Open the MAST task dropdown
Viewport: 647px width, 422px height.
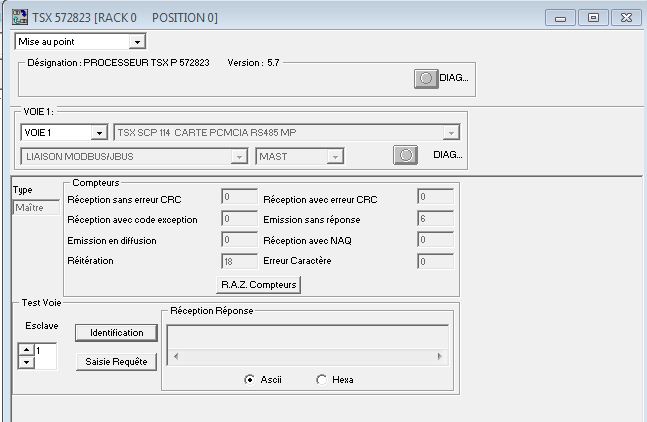[x=335, y=156]
